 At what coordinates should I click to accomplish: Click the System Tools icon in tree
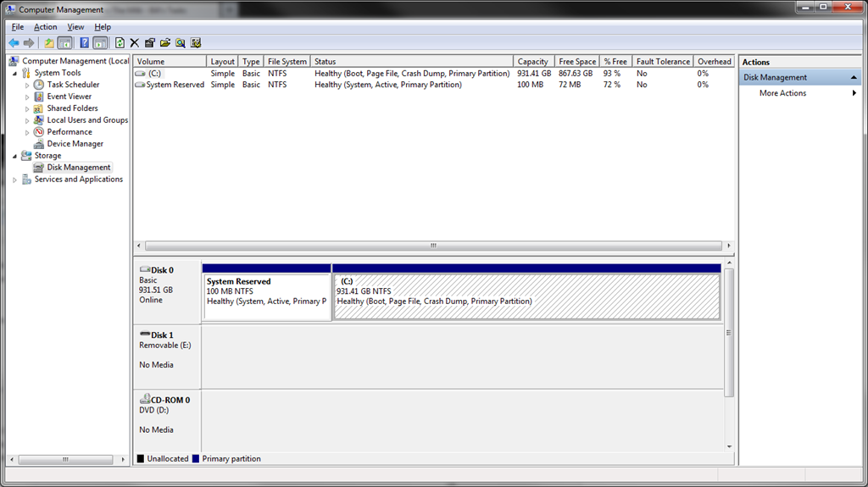coord(26,73)
